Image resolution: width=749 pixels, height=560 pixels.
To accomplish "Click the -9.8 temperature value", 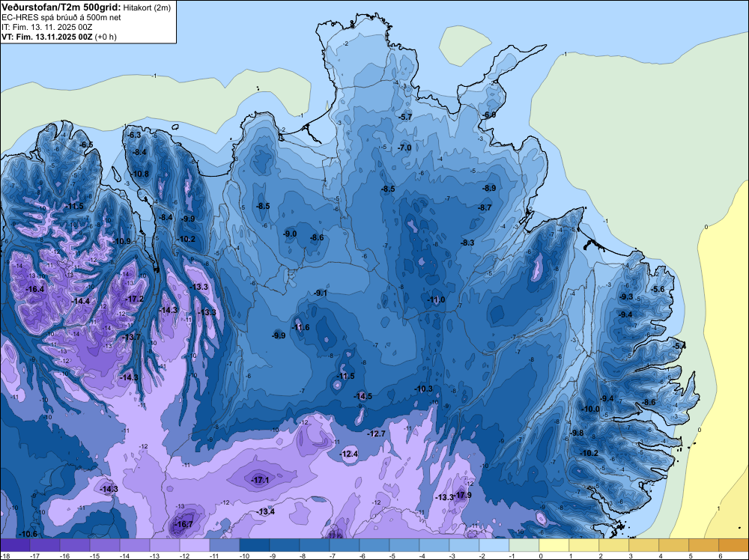I will coord(577,433).
